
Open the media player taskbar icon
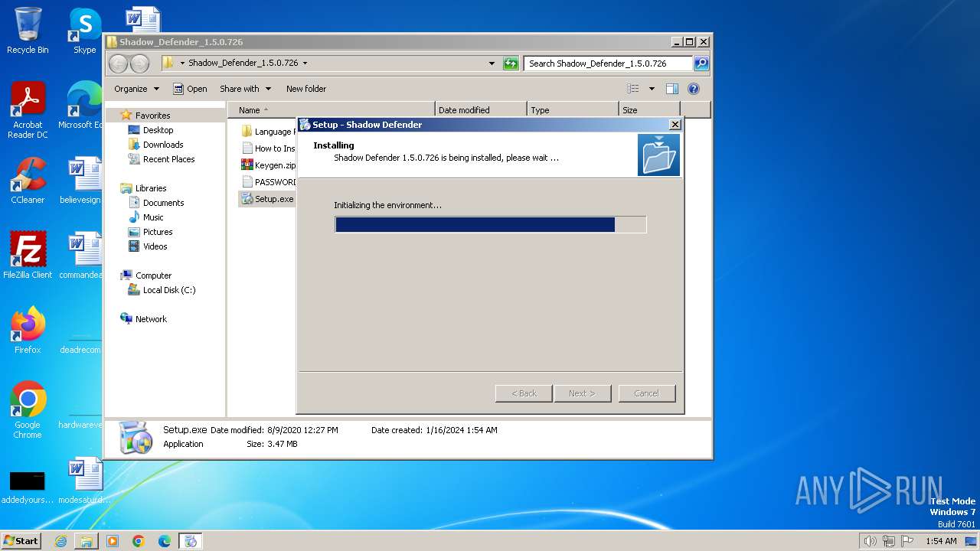click(113, 541)
